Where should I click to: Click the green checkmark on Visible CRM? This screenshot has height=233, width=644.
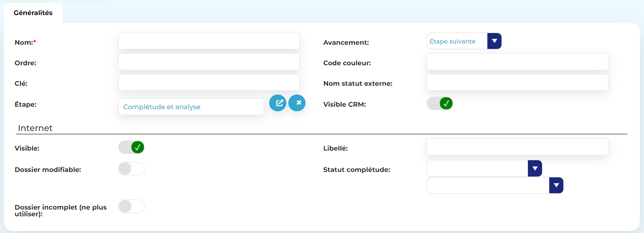pyautogui.click(x=446, y=103)
